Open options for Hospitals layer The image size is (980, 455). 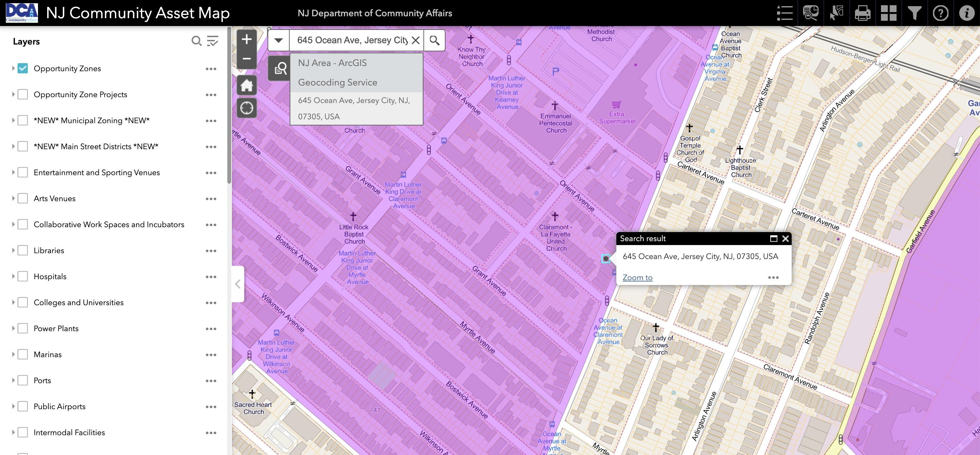point(211,277)
